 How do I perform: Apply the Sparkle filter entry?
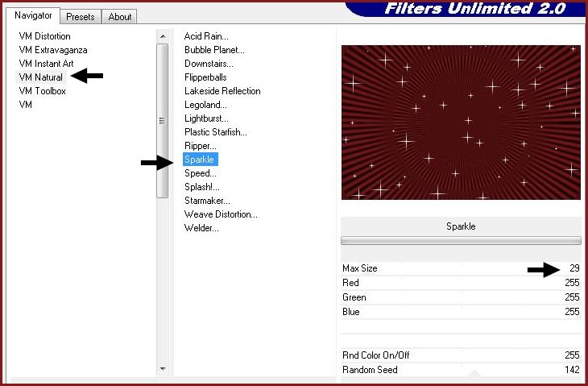[200, 160]
